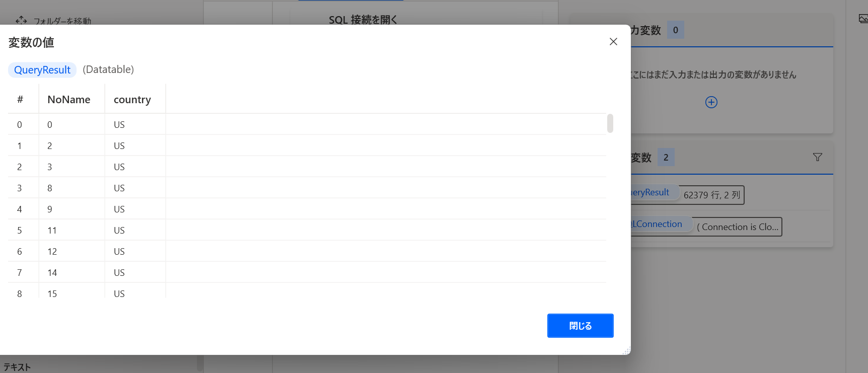Click the input/output variables count badge 0
The height and width of the screenshot is (373, 868).
coord(675,30)
